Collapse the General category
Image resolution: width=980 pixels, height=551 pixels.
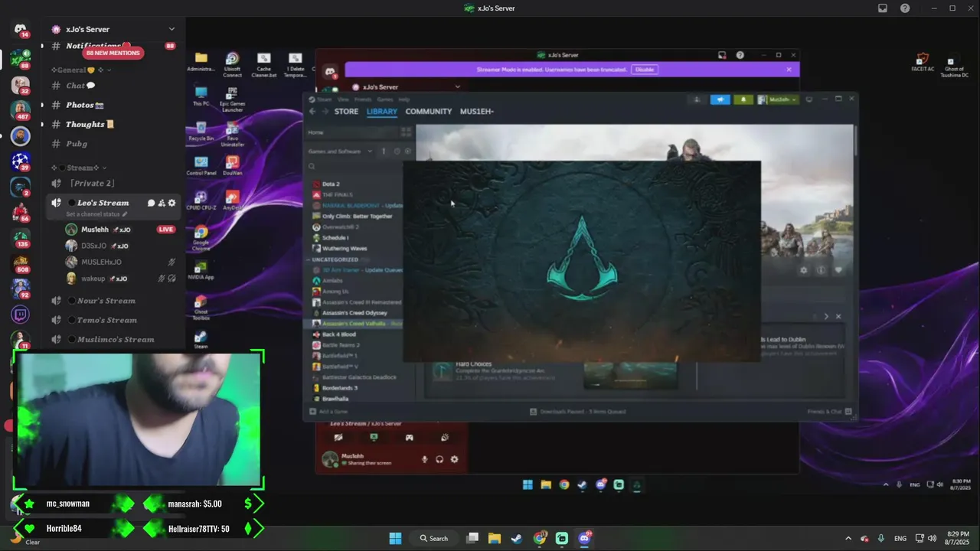pyautogui.click(x=109, y=70)
